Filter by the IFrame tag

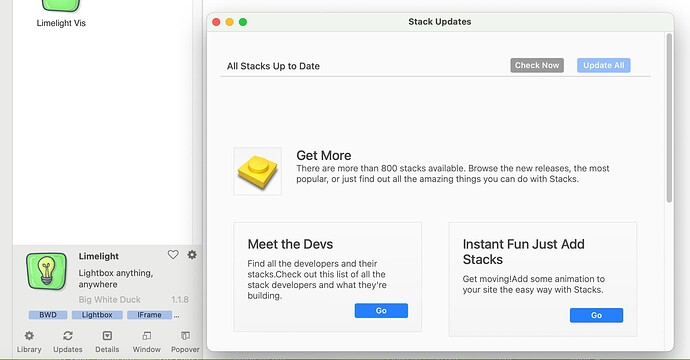[149, 315]
